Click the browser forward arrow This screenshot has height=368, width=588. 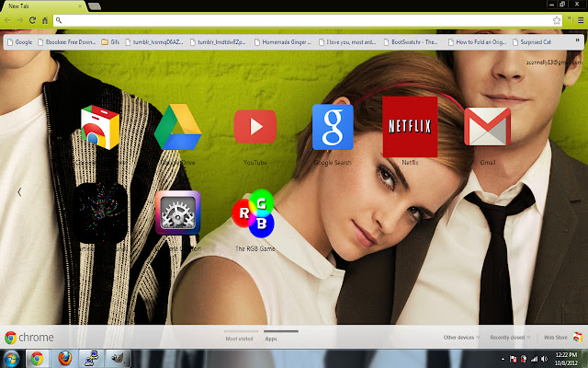(x=20, y=20)
